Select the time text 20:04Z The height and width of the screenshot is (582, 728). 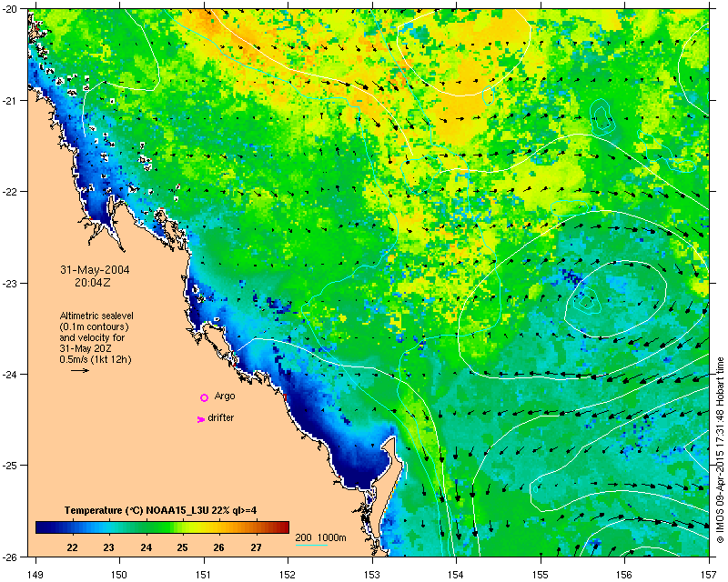tap(93, 282)
